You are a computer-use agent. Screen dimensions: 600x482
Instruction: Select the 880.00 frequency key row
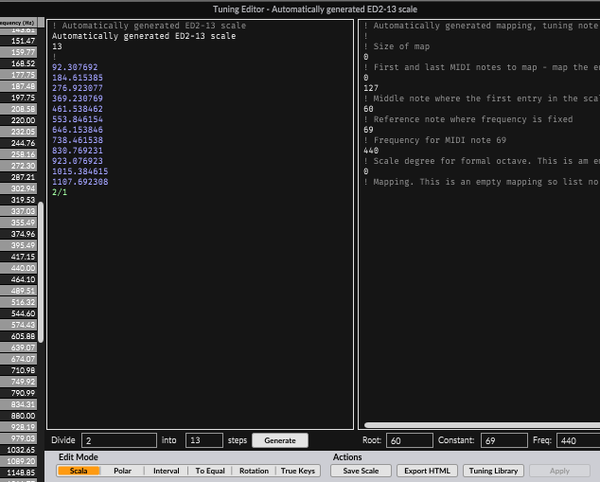(18, 415)
